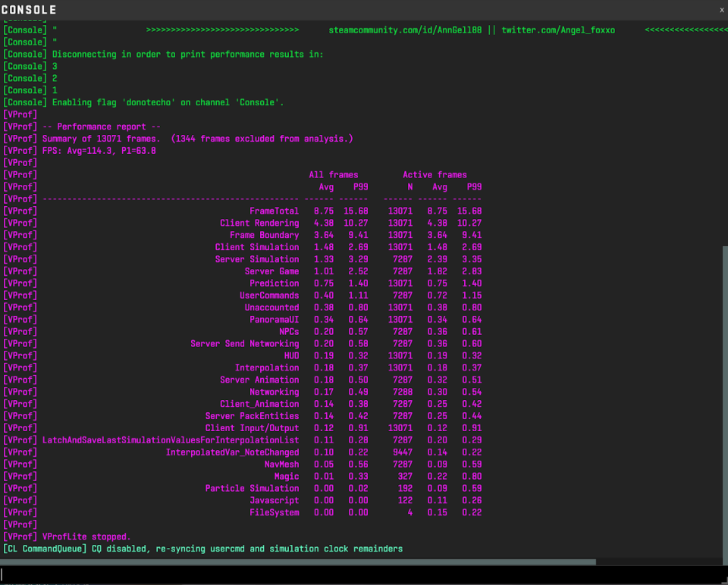The height and width of the screenshot is (585, 728).
Task: Click the Particle Simulation row label
Action: point(252,489)
